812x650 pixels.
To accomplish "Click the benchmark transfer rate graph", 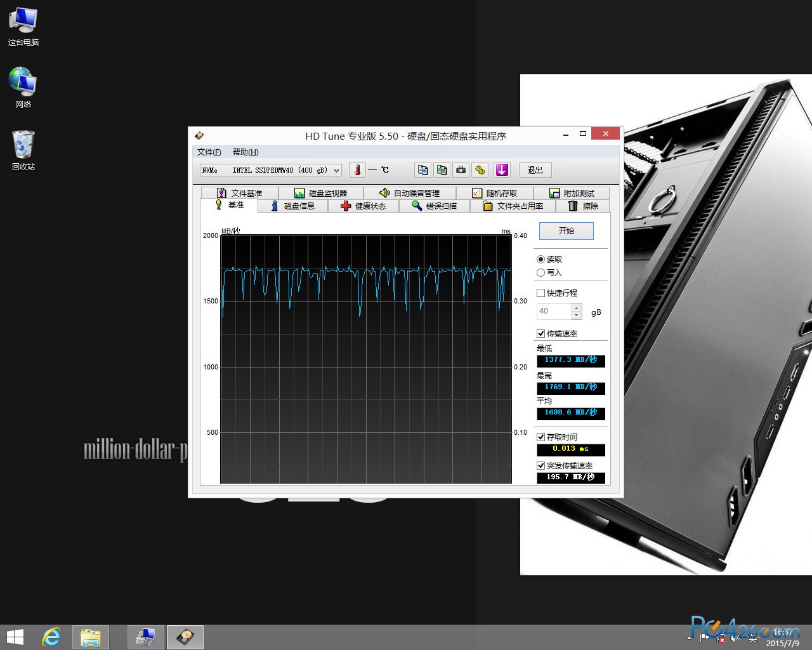I will tap(366, 359).
